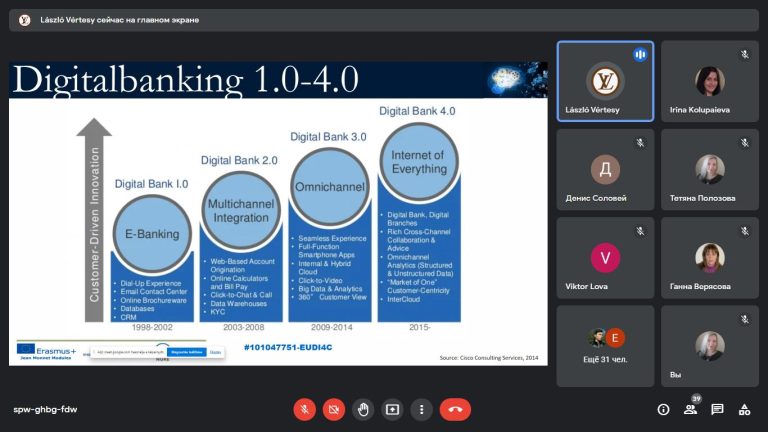Click the muted mic icon on Денис Соловей
768x432 pixels.
click(640, 143)
